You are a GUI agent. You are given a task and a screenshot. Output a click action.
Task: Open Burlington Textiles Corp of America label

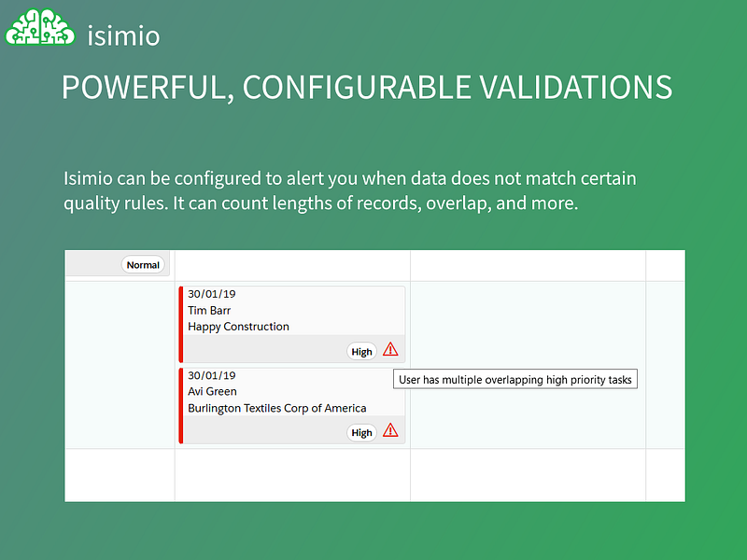[276, 408]
